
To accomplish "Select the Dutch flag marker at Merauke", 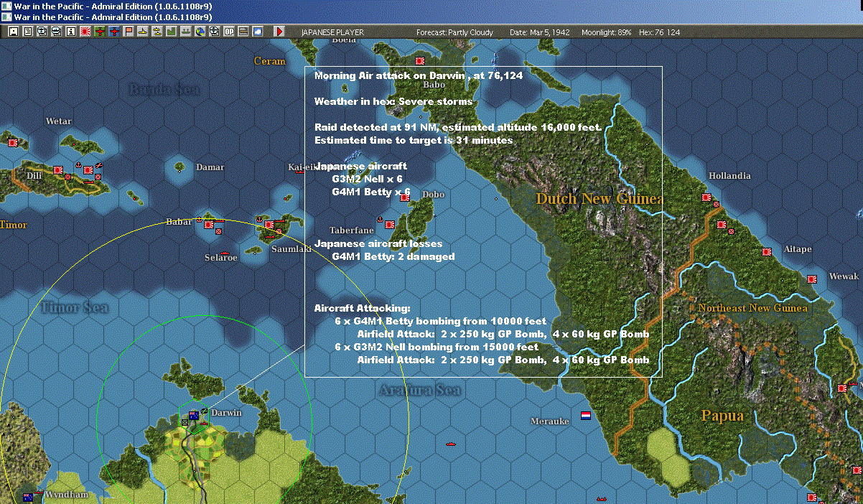I will click(585, 415).
